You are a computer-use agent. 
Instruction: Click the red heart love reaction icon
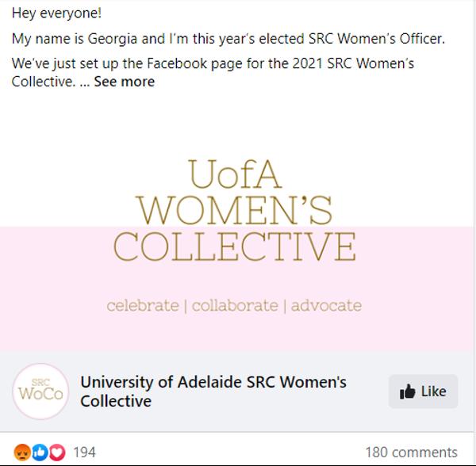(x=57, y=453)
